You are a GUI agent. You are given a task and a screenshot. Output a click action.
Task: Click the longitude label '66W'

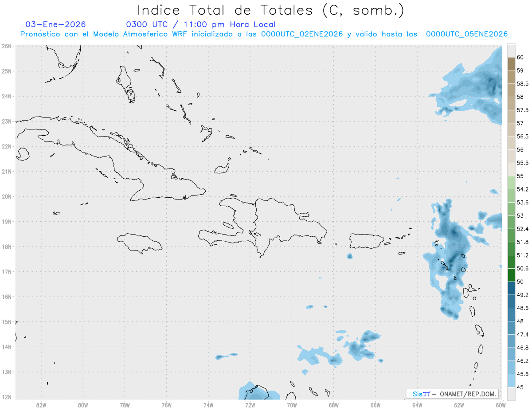point(376,405)
